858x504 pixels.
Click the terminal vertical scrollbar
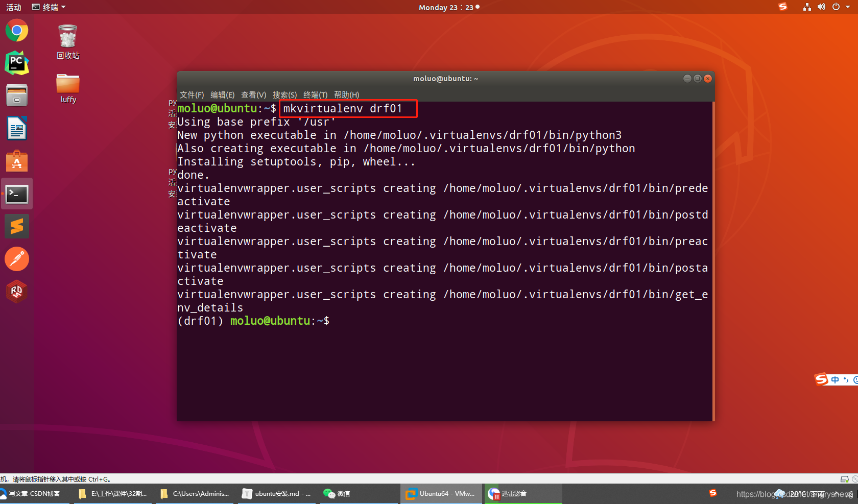tap(713, 261)
